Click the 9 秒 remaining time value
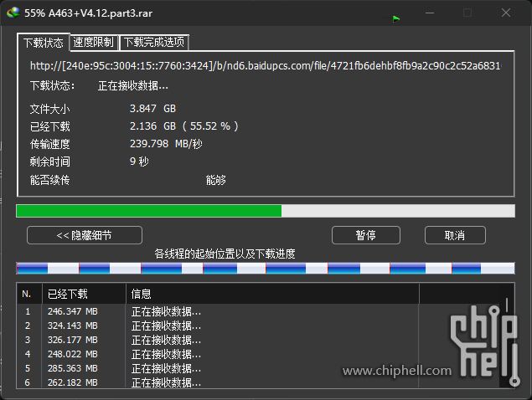Viewport: 532px width, 400px height. point(139,162)
